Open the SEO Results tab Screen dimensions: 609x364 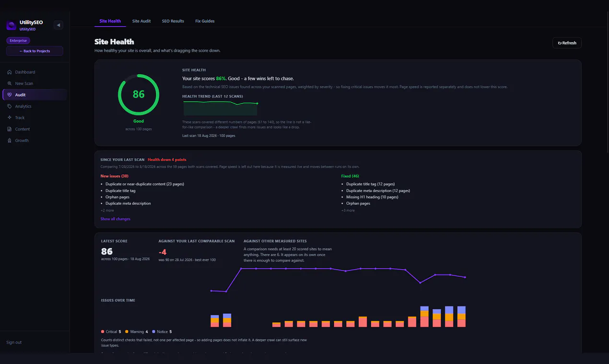point(173,21)
